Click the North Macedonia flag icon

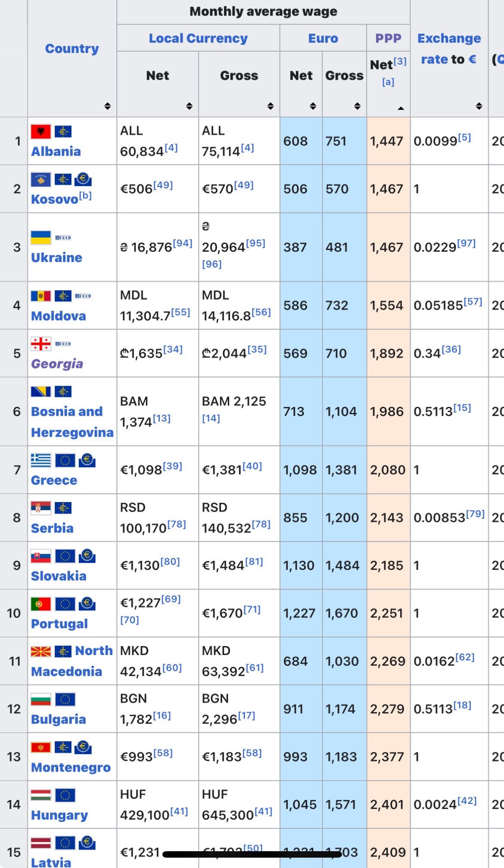pos(41,652)
